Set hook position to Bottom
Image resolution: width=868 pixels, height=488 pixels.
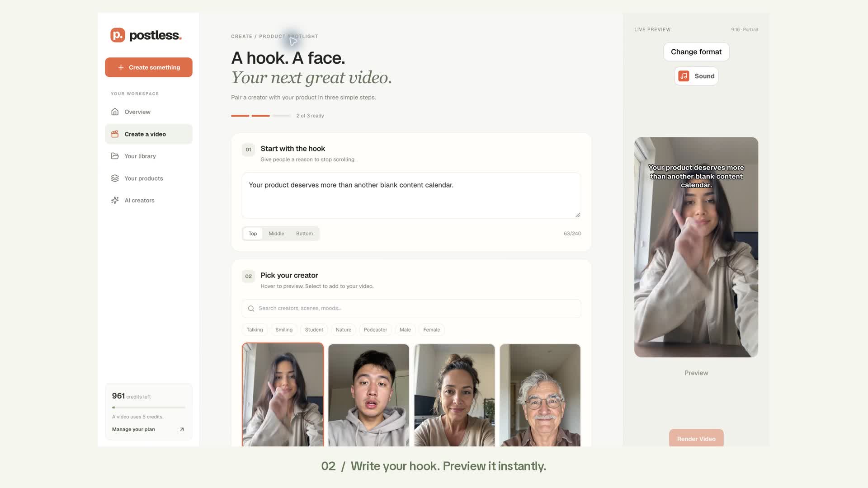[x=304, y=234]
